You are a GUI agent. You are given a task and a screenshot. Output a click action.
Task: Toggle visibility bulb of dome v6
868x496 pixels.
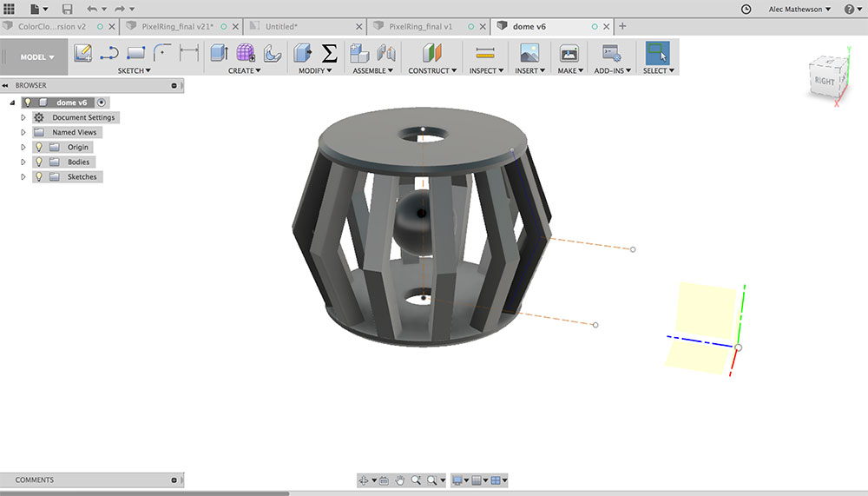point(28,103)
